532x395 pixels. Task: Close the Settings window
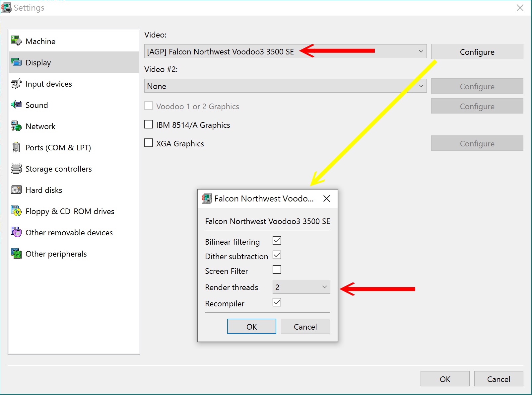[520, 8]
